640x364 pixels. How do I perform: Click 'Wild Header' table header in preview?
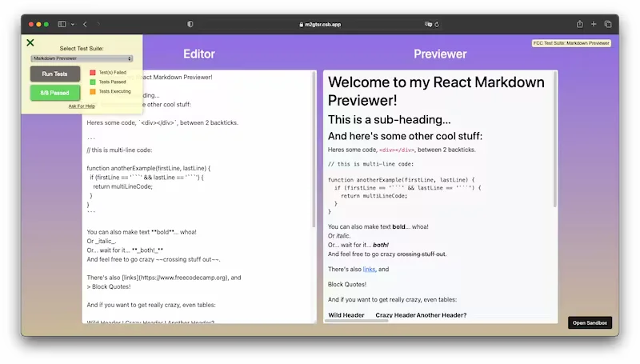point(346,315)
